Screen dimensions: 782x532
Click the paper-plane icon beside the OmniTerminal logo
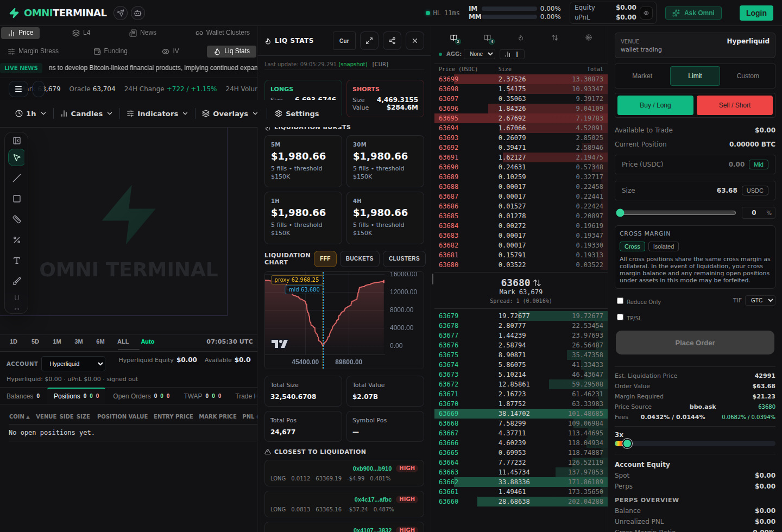tap(121, 13)
